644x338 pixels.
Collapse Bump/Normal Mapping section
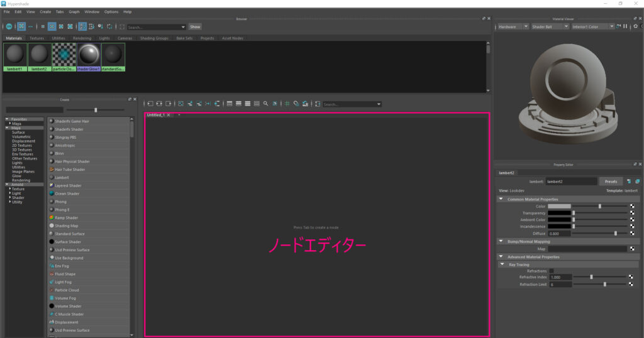tap(501, 241)
